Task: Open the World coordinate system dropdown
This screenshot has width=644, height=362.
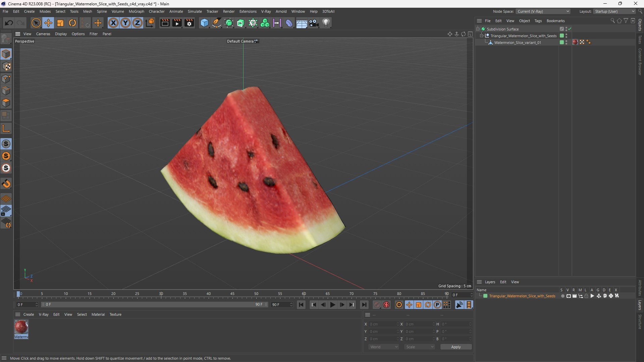Action: (x=383, y=347)
